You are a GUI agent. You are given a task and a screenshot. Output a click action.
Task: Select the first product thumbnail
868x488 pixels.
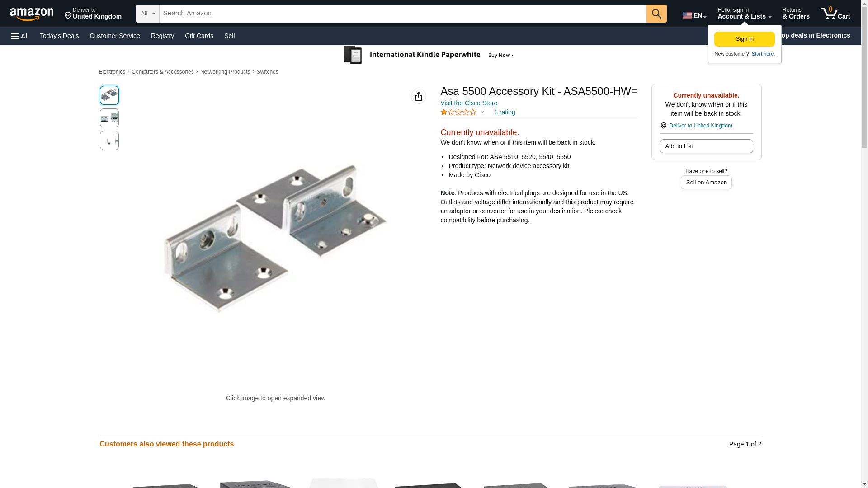(109, 95)
